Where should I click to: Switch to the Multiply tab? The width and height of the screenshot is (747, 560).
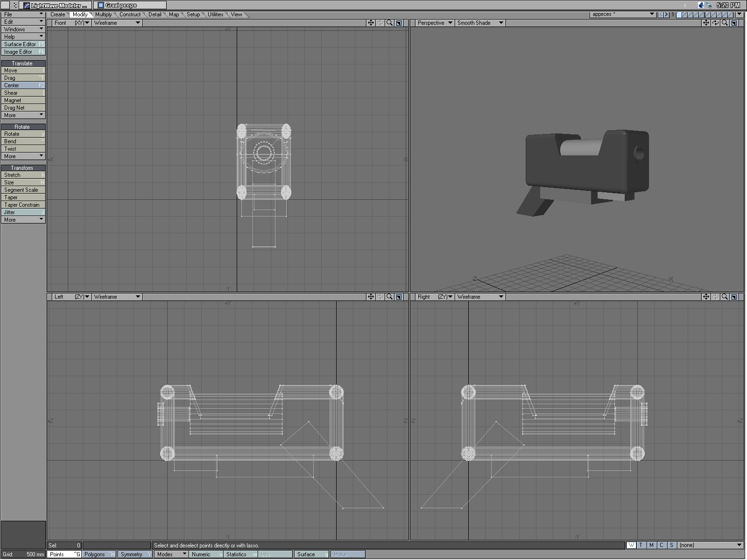point(104,14)
